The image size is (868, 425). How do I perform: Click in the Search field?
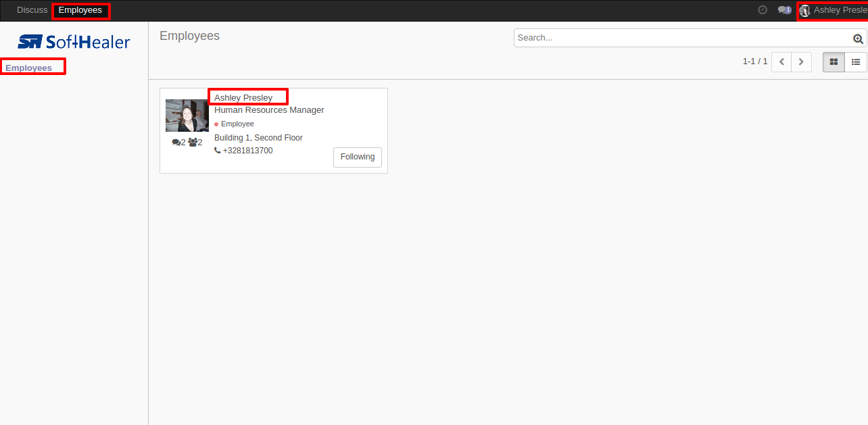(683, 38)
